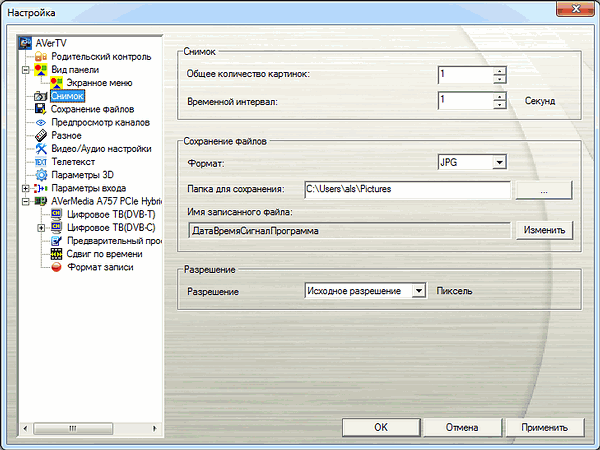This screenshot has height=450, width=600.
Task: Click the Временной интервал number field
Action: click(x=466, y=101)
